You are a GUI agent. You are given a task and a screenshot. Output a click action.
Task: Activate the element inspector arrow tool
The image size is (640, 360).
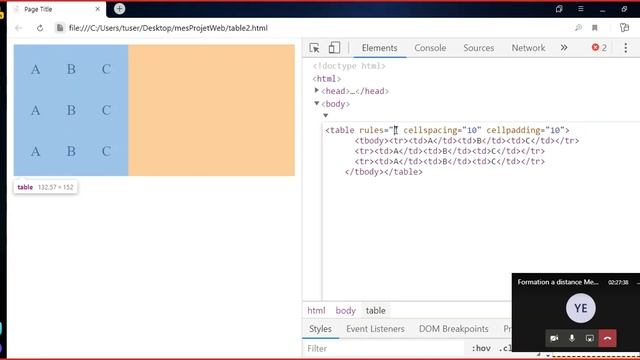[314, 48]
